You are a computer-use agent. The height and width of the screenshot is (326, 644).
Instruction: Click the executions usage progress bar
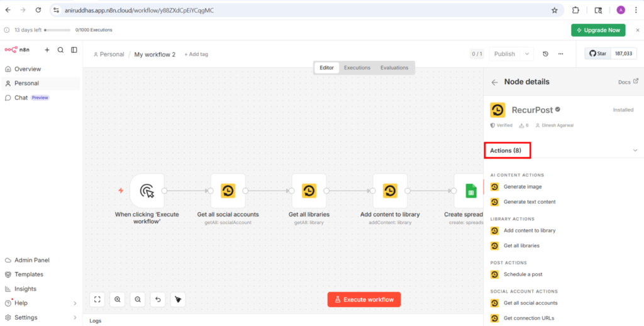click(57, 30)
